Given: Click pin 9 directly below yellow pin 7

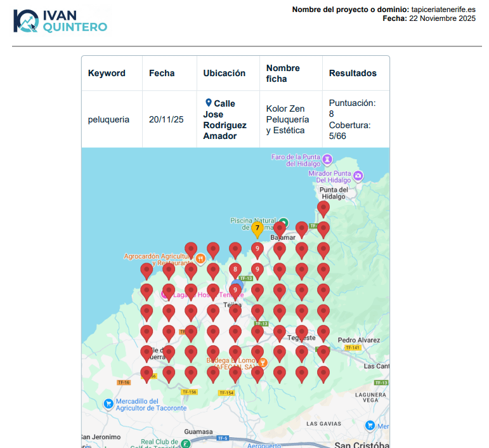Looking at the screenshot, I should 258,250.
